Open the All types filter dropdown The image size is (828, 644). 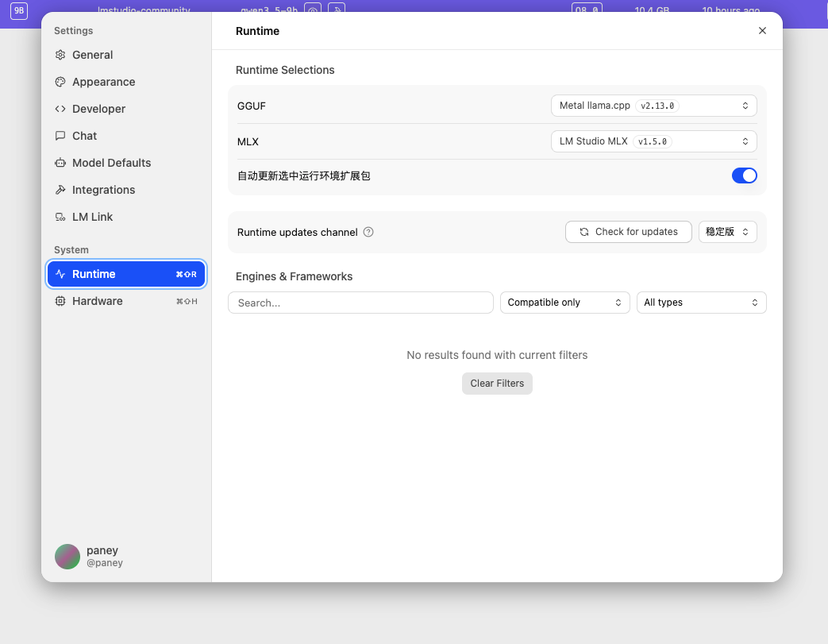pyautogui.click(x=701, y=303)
